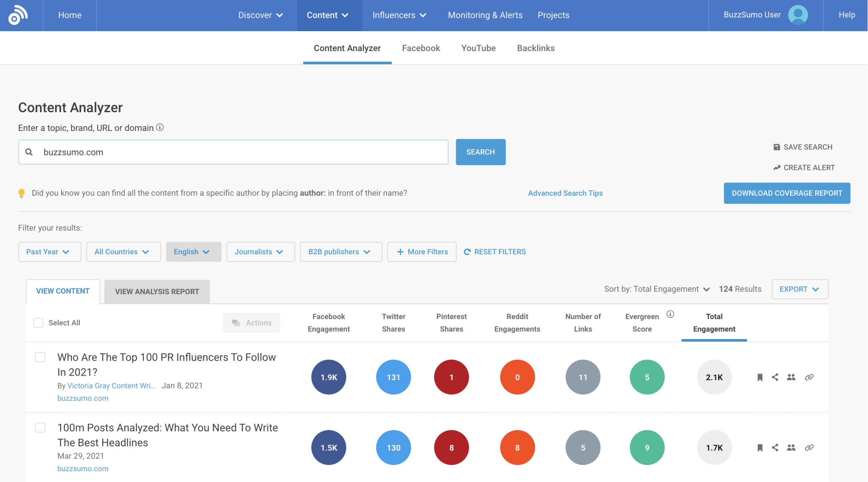The image size is (868, 482).
Task: Switch to the YouTube tab
Action: pyautogui.click(x=478, y=48)
